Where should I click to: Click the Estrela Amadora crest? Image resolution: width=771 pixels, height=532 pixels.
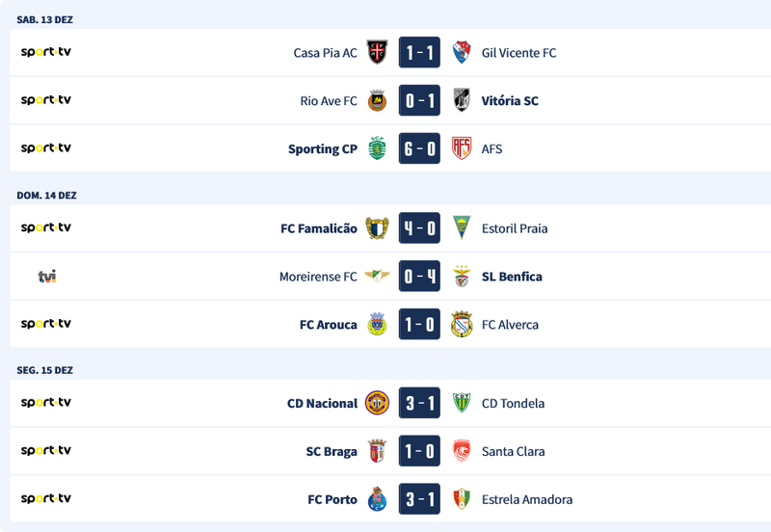click(462, 499)
